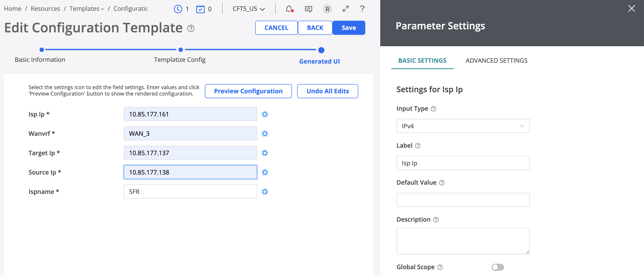Open the Configuration breadcrumb link
644x276 pixels.
tap(131, 9)
